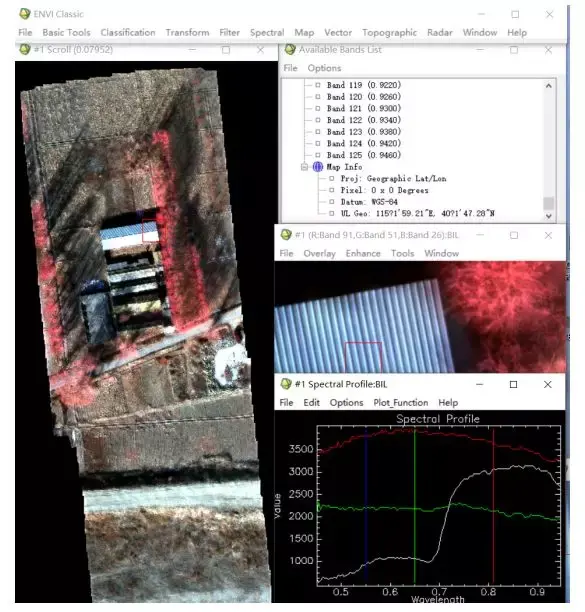Image resolution: width=585 pixels, height=612 pixels.
Task: Click the Available Bands List window icon
Action: [290, 49]
